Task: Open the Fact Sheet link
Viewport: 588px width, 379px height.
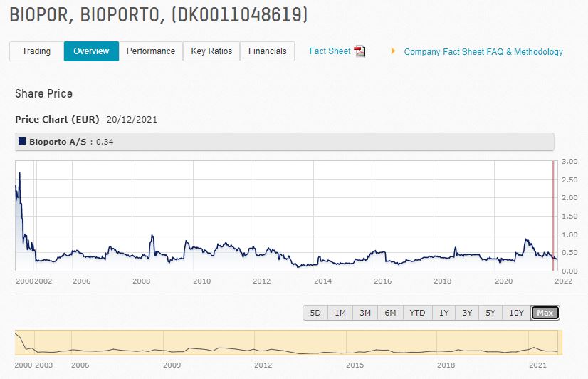Action: (x=330, y=51)
